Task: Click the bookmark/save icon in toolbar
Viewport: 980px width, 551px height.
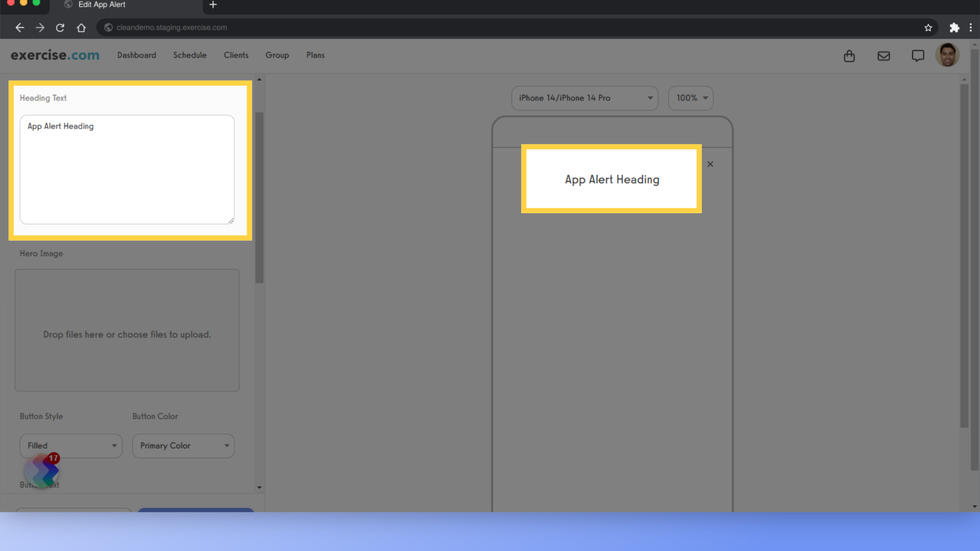Action: (929, 27)
